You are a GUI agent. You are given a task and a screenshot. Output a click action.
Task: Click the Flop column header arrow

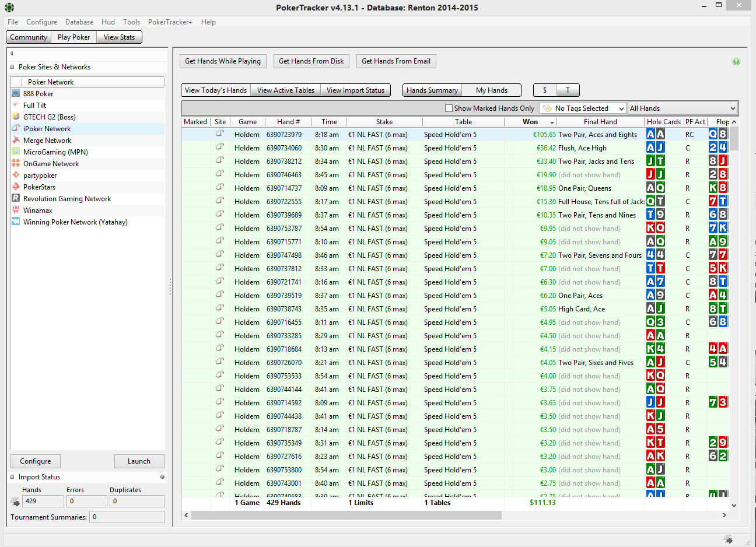pos(734,122)
